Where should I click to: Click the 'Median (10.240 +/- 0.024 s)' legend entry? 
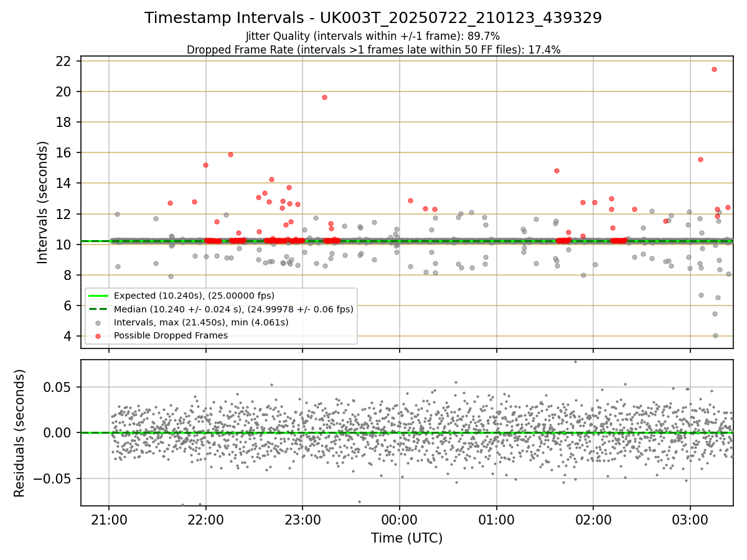[233, 309]
